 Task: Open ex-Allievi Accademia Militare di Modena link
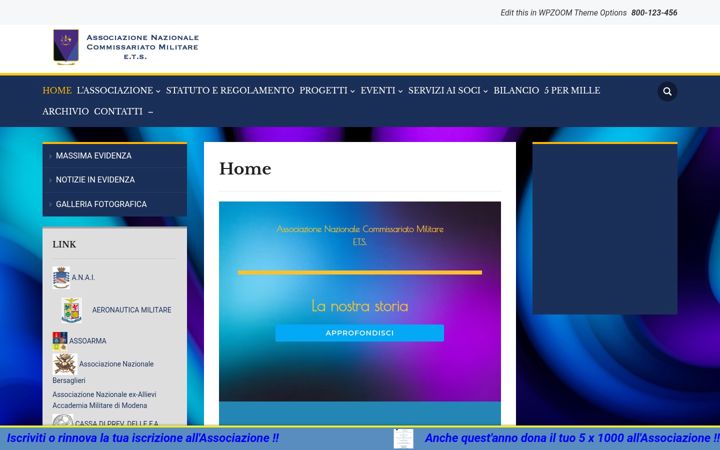104,400
